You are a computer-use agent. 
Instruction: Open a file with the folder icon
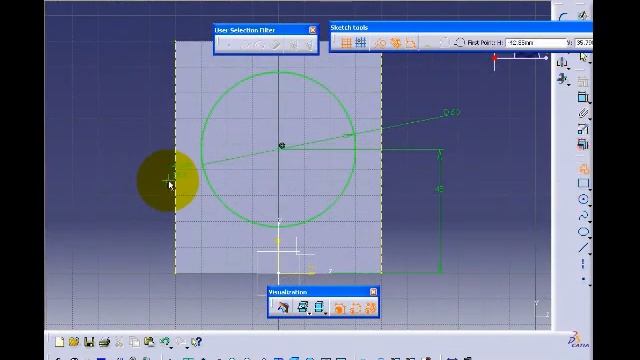click(x=74, y=342)
